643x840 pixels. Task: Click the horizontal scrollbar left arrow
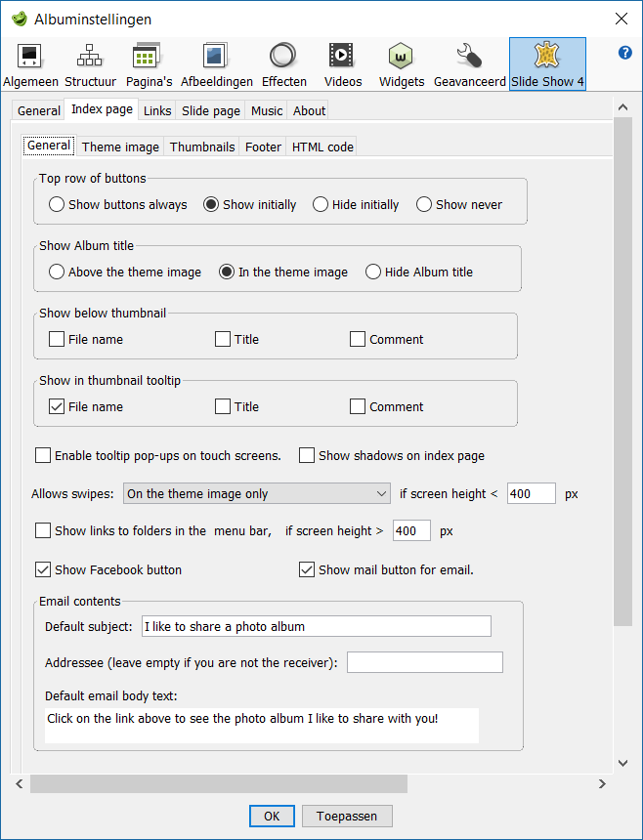click(20, 783)
